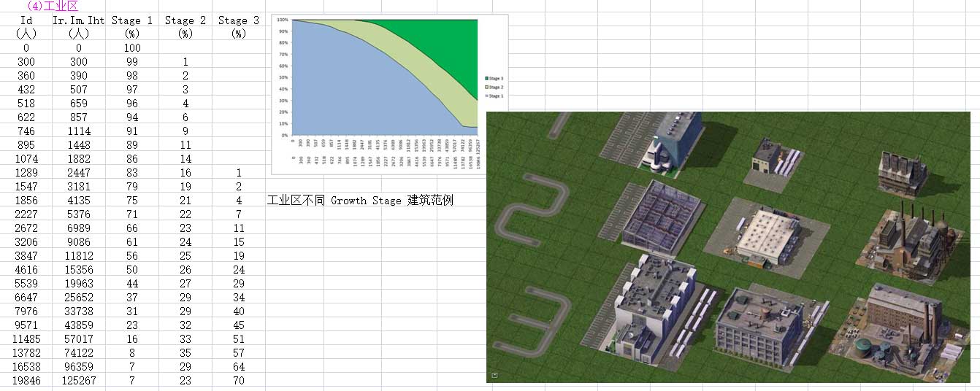This screenshot has height=391, width=980.
Task: Click the small icon in the game image's corner
Action: [x=494, y=375]
